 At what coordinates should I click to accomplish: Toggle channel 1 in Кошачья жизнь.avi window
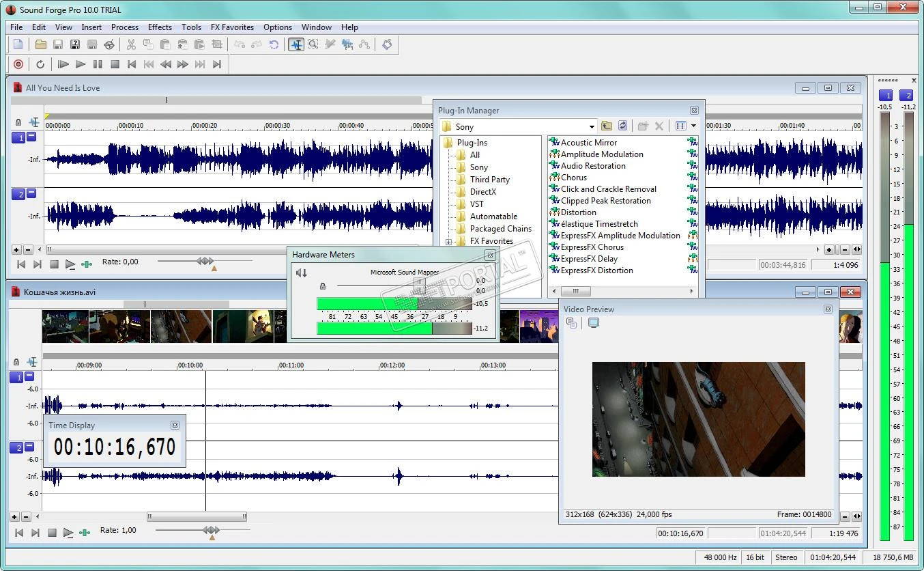[17, 377]
